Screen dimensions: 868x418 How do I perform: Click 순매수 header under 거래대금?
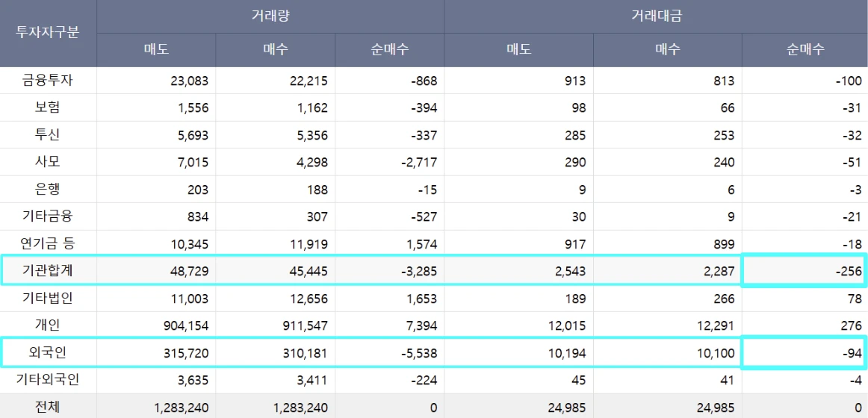click(805, 50)
